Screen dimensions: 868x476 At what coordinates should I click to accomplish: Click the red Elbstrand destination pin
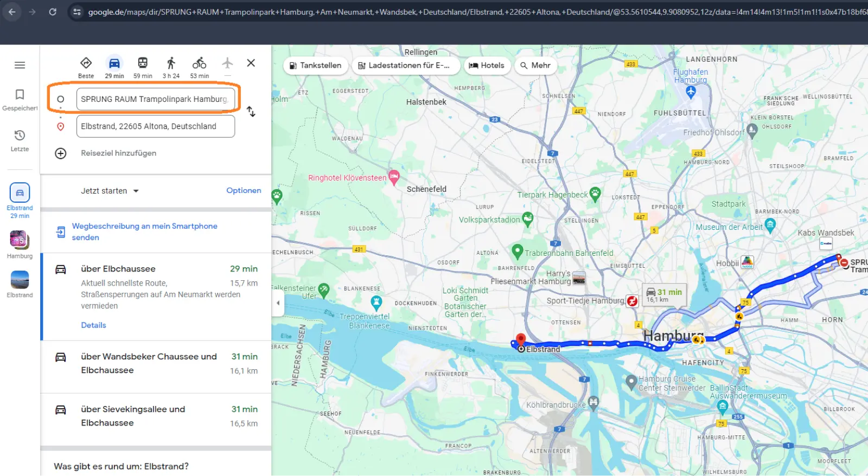[521, 340]
